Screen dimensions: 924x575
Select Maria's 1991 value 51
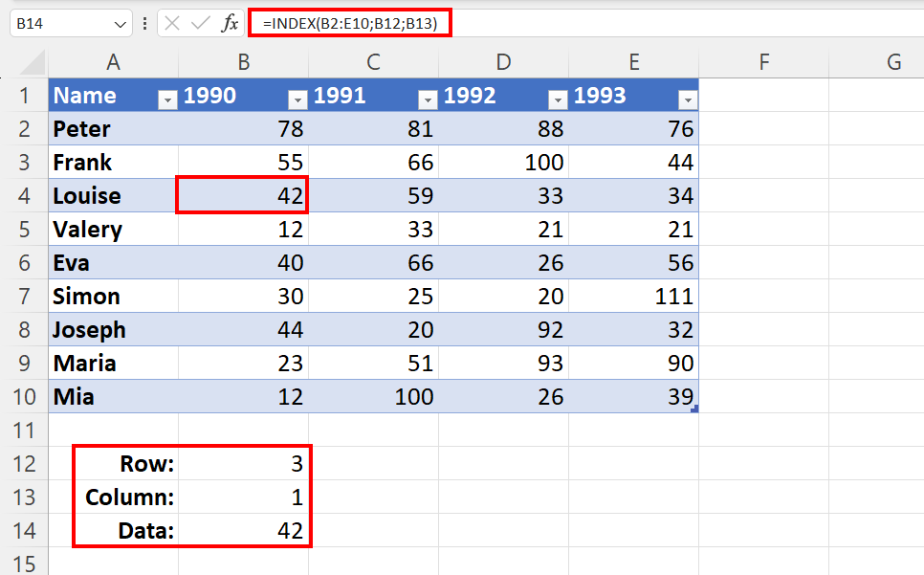374,363
